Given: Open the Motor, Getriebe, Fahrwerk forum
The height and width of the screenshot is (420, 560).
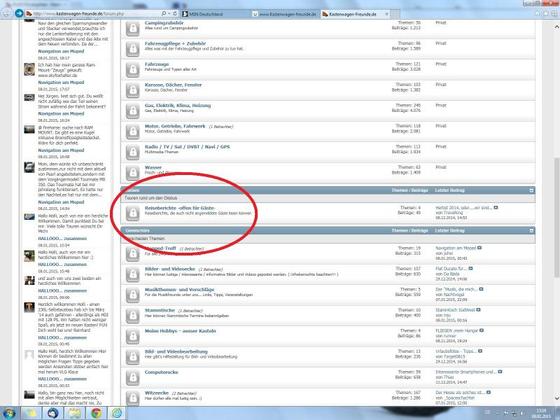Looking at the screenshot, I should [x=175, y=126].
